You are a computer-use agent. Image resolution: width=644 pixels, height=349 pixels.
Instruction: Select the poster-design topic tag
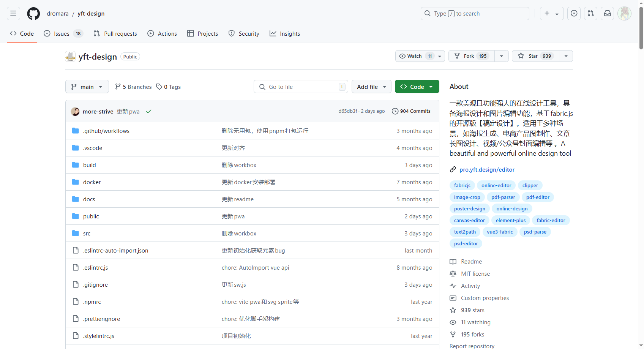pyautogui.click(x=470, y=208)
